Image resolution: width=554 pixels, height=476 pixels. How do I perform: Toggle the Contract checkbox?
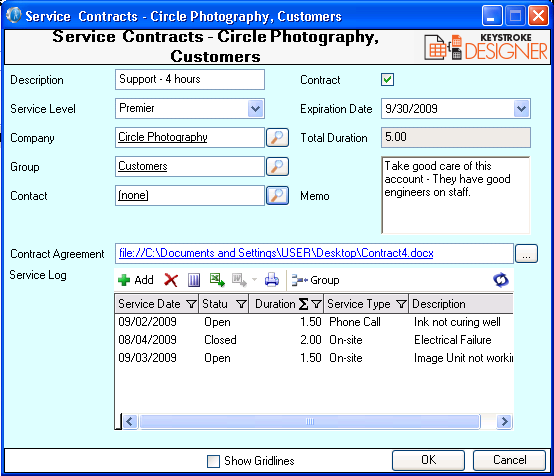point(388,80)
